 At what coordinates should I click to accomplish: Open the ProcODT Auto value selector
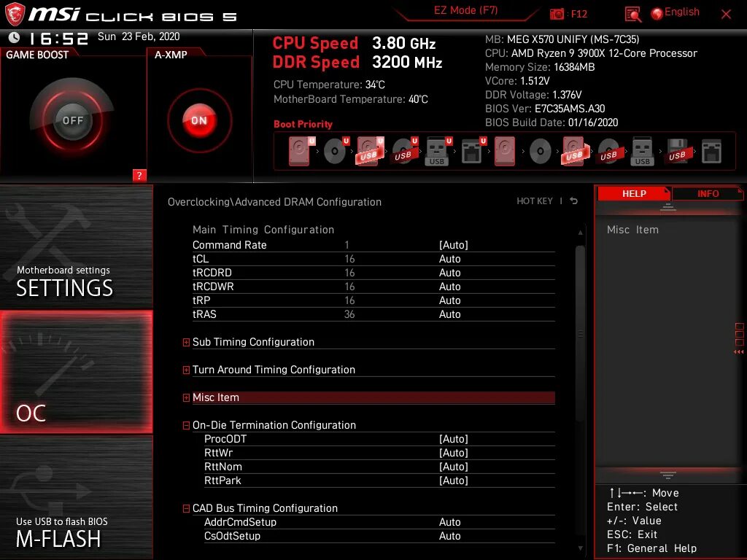pos(454,439)
